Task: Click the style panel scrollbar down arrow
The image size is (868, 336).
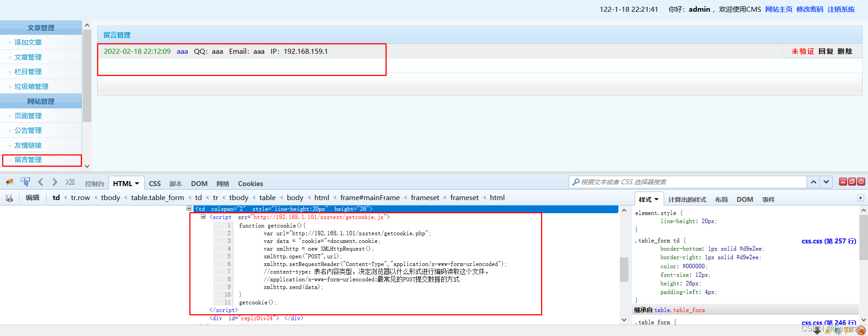Action: click(x=863, y=320)
